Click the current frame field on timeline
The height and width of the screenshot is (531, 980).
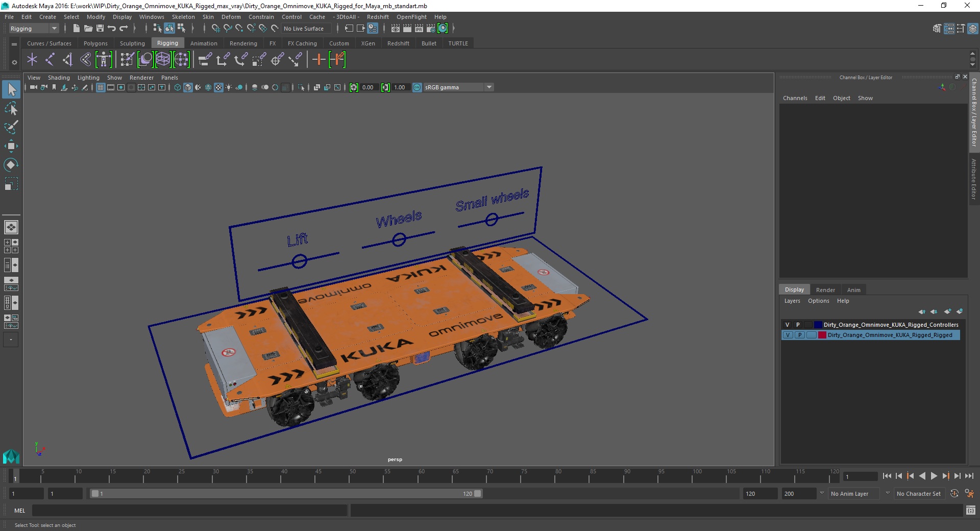tap(861, 476)
